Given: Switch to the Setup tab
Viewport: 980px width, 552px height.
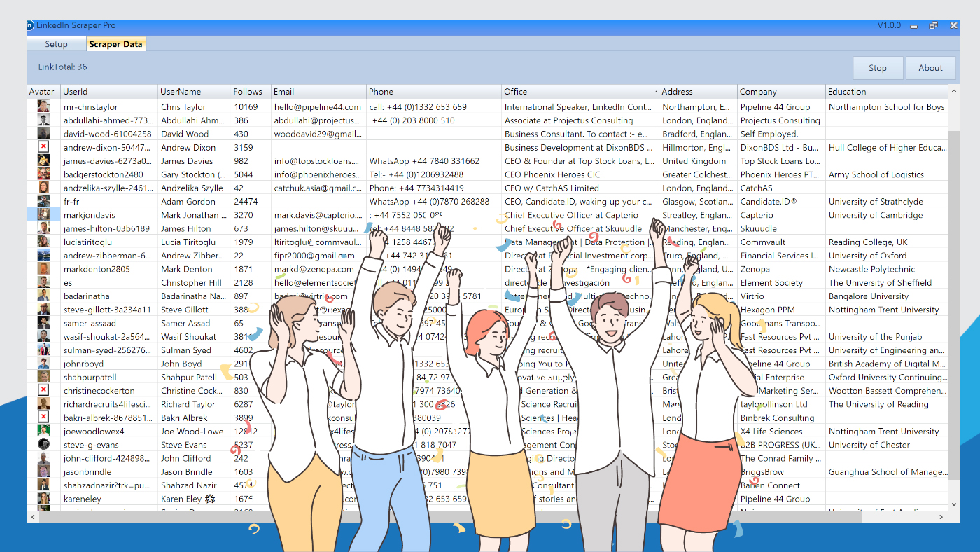Looking at the screenshot, I should [x=57, y=44].
